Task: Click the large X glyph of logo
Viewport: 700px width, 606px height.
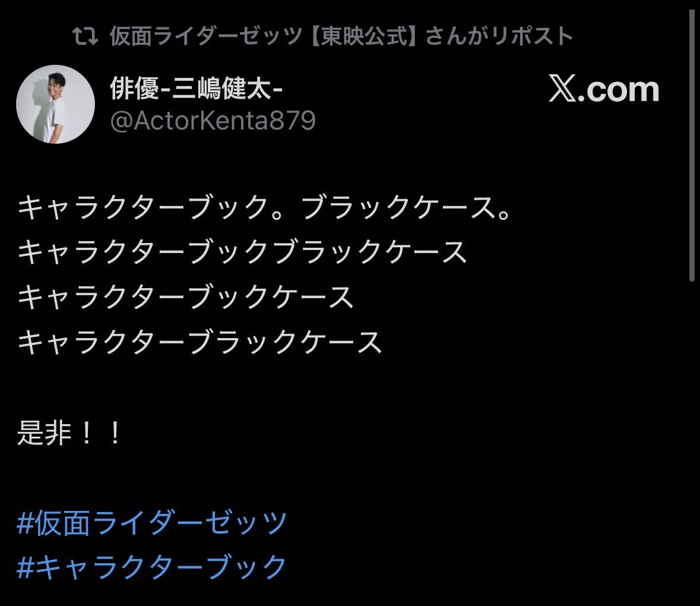Action: pos(562,89)
